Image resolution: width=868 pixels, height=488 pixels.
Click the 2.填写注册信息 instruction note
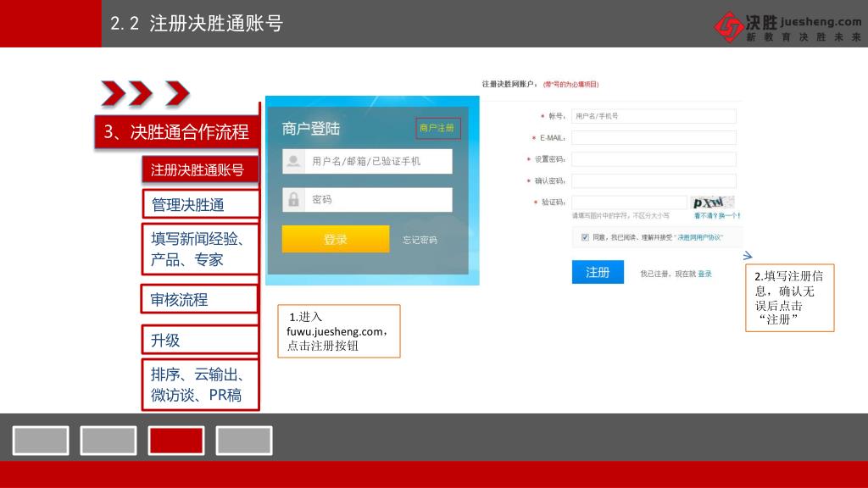tap(789, 297)
